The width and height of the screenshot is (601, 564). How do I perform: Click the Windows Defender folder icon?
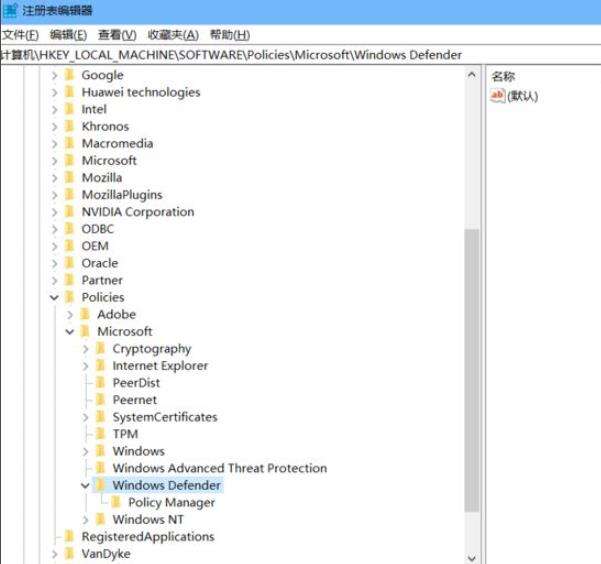pos(100,485)
